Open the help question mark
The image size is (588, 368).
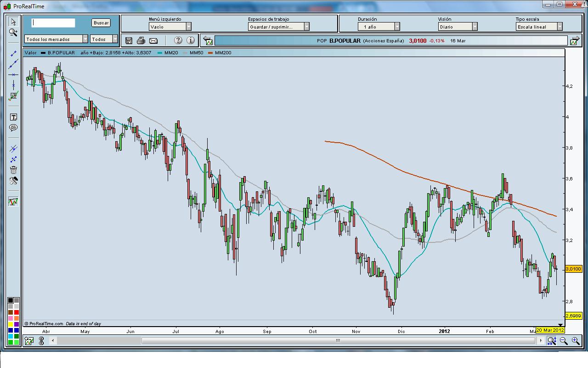[178, 40]
